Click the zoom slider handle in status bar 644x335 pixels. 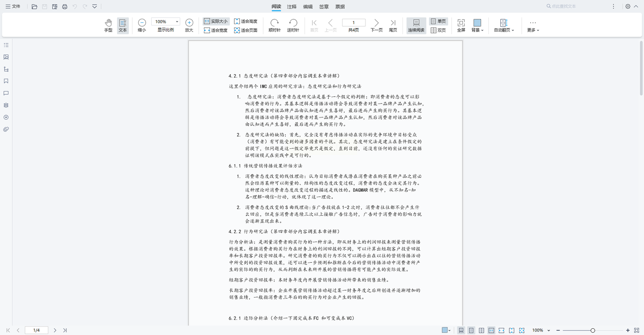[x=593, y=331]
